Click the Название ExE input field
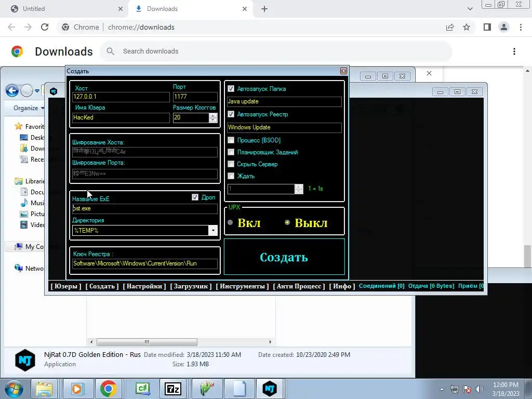The height and width of the screenshot is (399, 532). [145, 209]
